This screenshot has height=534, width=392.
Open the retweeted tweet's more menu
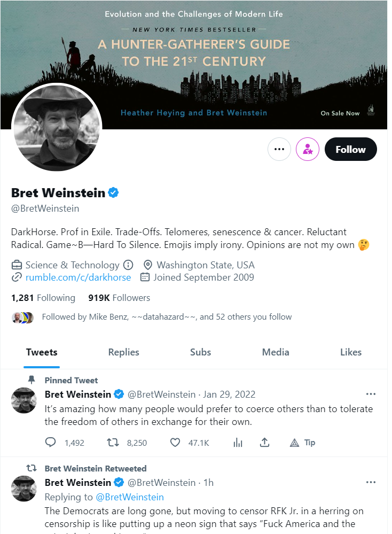[x=371, y=483]
